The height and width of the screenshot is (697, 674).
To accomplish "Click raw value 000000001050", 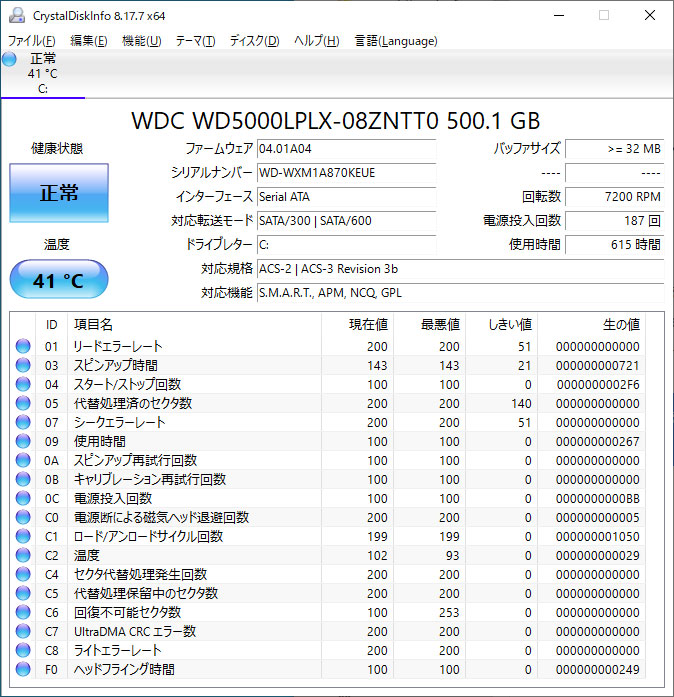I will point(598,537).
